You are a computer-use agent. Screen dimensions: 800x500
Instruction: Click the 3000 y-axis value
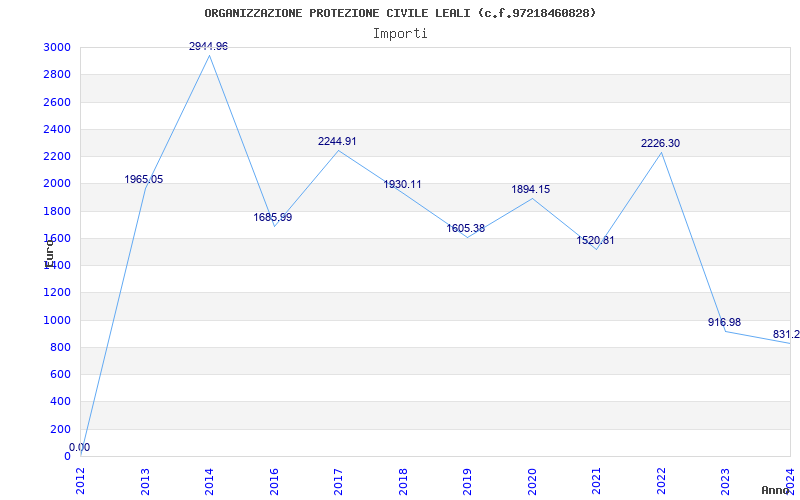[x=58, y=47]
